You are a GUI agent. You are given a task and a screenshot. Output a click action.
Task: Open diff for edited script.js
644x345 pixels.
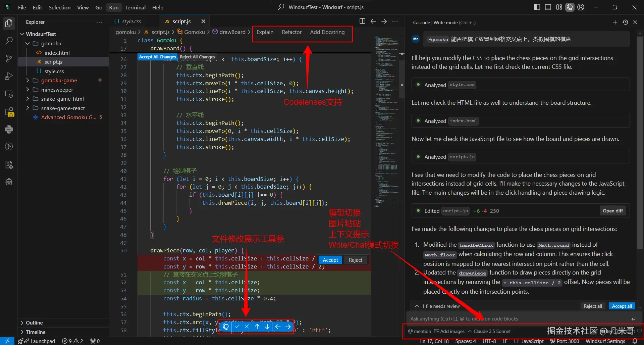613,211
